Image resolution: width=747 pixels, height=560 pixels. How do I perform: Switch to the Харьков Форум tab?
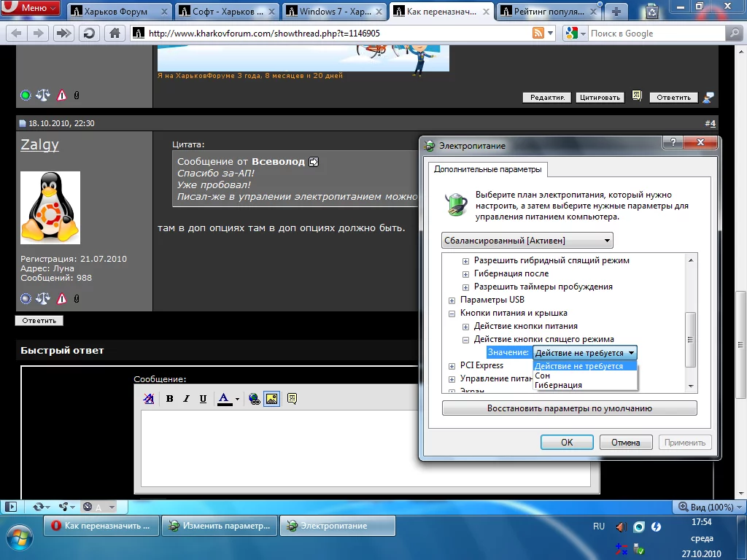[x=119, y=12]
